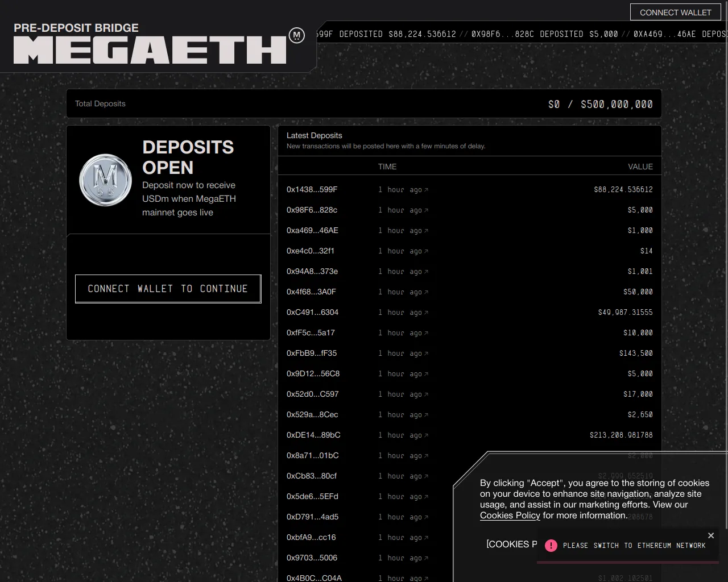Open the Cookies Policy link
728x582 pixels.
510,516
